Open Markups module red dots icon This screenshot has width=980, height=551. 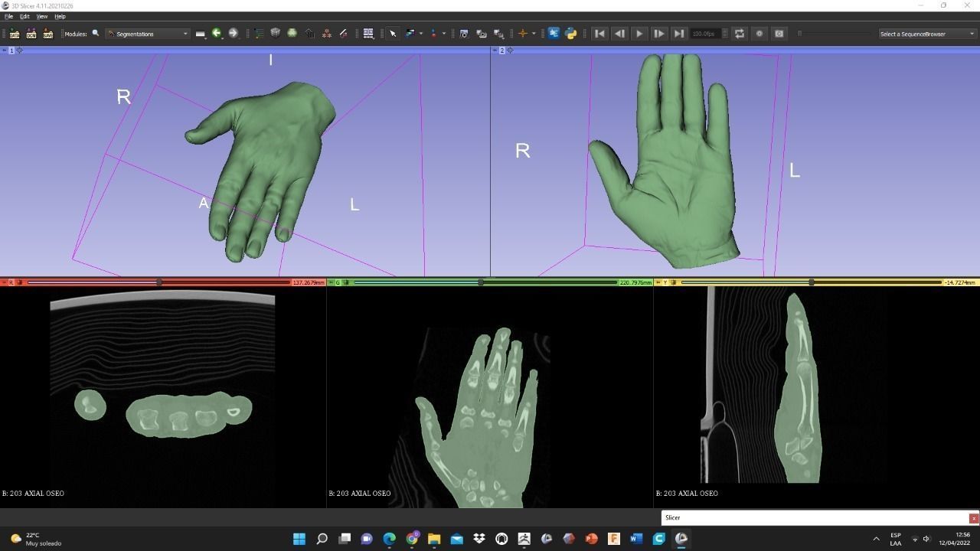coord(326,34)
